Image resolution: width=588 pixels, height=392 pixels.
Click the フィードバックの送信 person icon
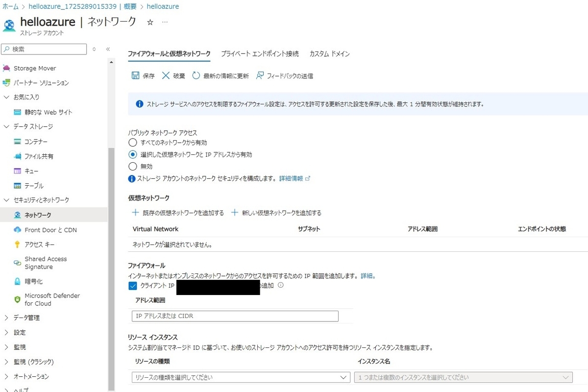[x=260, y=75]
